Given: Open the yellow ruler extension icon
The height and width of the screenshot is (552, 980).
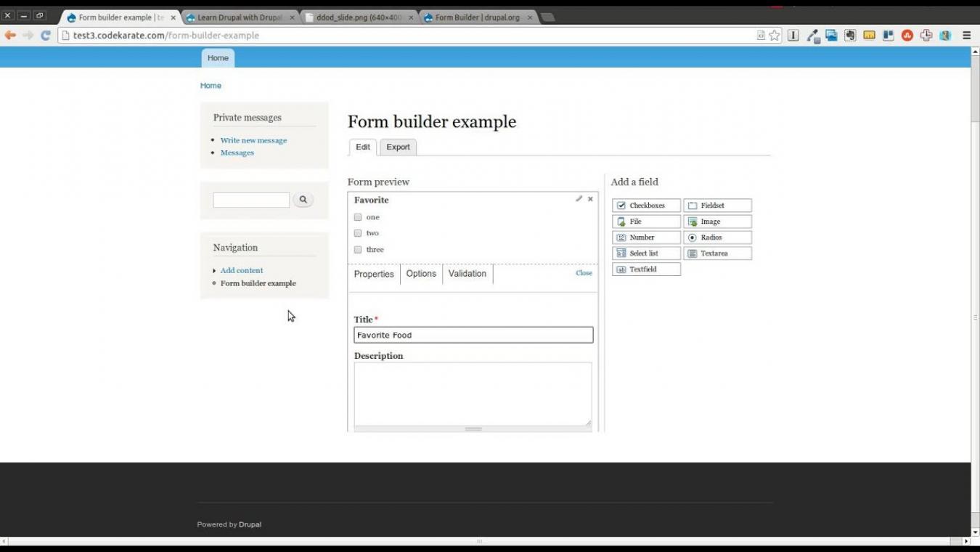Looking at the screenshot, I should click(869, 35).
